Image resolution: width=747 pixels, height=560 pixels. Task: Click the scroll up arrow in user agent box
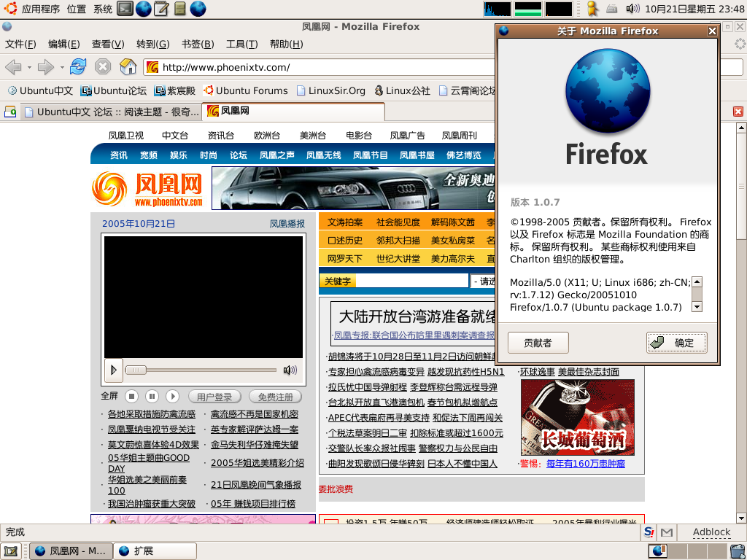pyautogui.click(x=697, y=282)
